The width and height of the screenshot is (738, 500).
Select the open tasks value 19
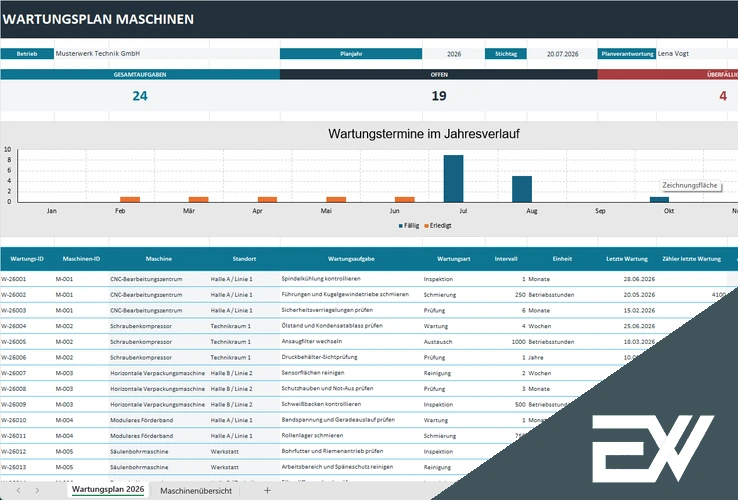pos(439,96)
